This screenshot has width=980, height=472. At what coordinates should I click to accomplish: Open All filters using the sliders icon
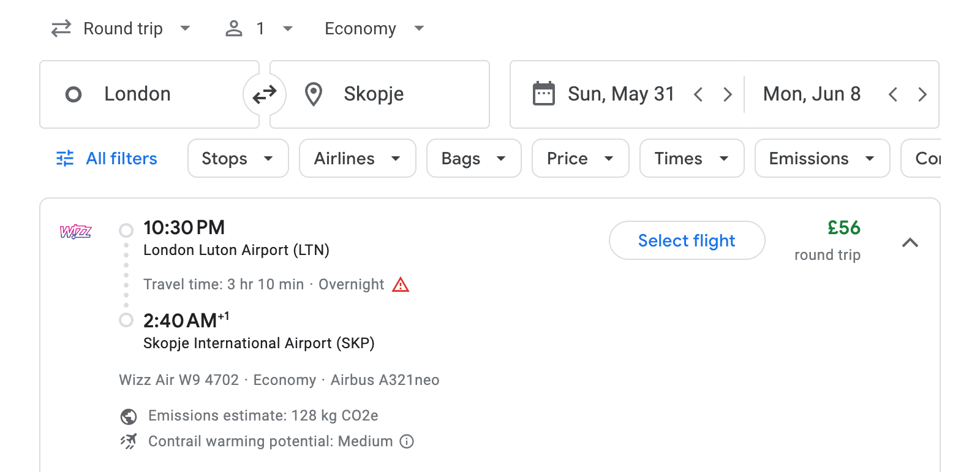point(64,158)
